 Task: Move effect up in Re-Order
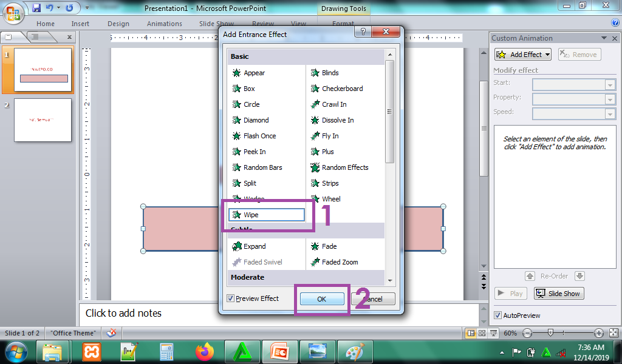530,276
